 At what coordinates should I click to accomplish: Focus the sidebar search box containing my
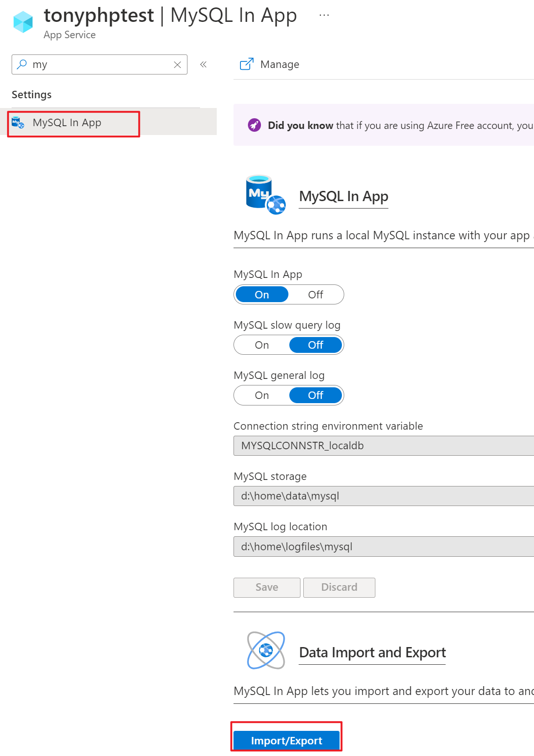coord(100,64)
